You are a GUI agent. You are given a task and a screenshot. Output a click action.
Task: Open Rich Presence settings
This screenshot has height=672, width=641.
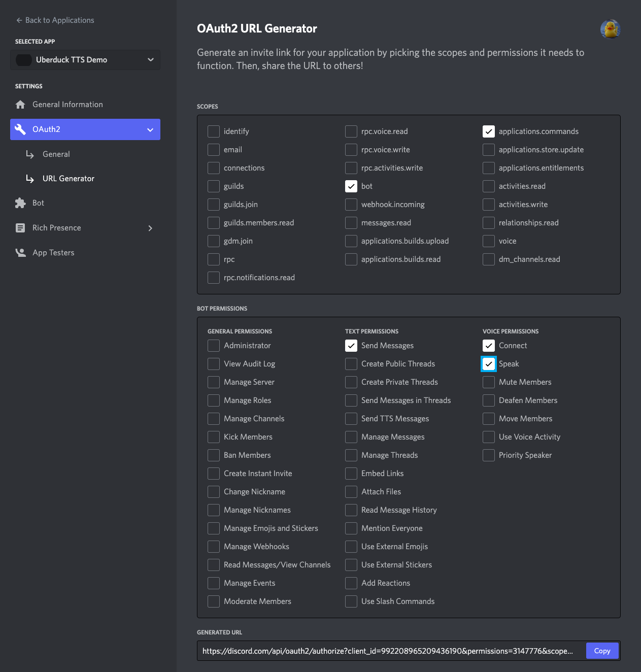tap(85, 228)
